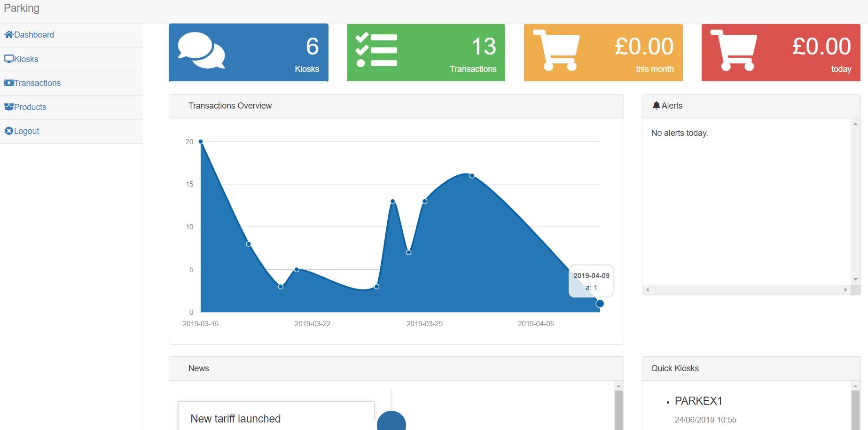Click the checklist icon on the Transactions card
Screen dimensions: 868x430
pyautogui.click(x=376, y=50)
